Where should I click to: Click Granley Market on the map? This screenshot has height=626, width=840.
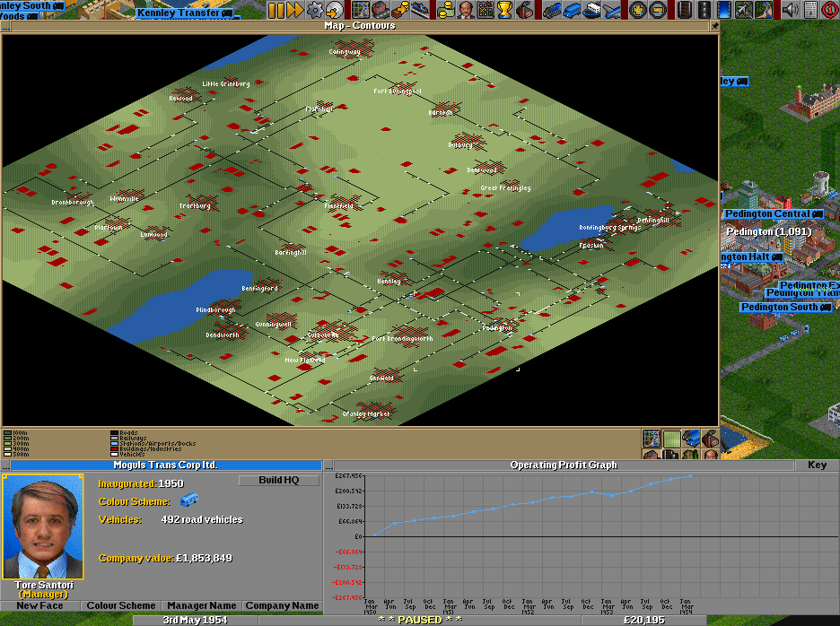point(366,414)
